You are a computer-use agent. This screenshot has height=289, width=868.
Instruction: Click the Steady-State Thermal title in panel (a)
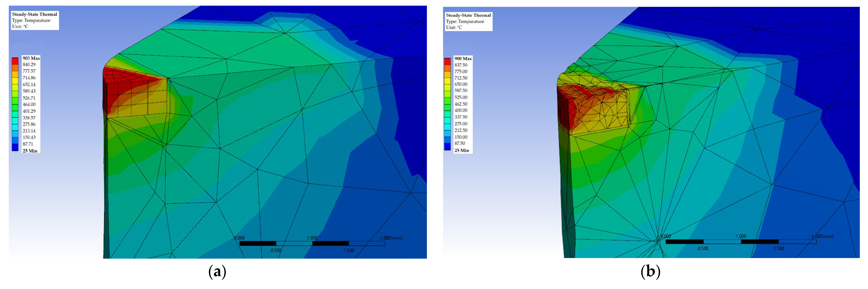click(34, 14)
